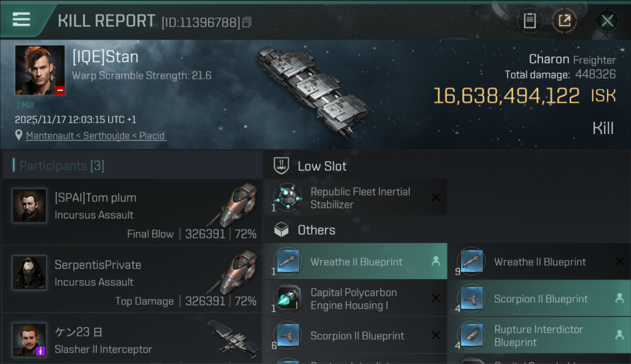View [IQE]Stan's character portrait
Screen dimensions: 631x364
[x=40, y=70]
